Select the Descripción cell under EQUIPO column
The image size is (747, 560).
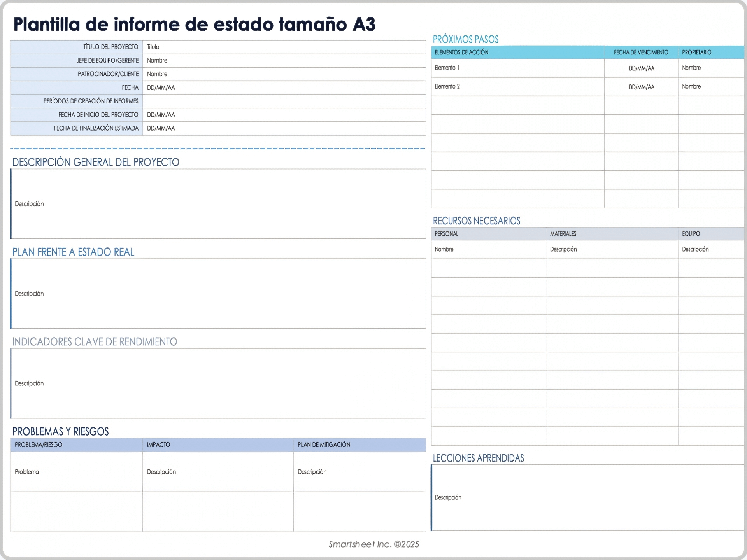pos(711,249)
